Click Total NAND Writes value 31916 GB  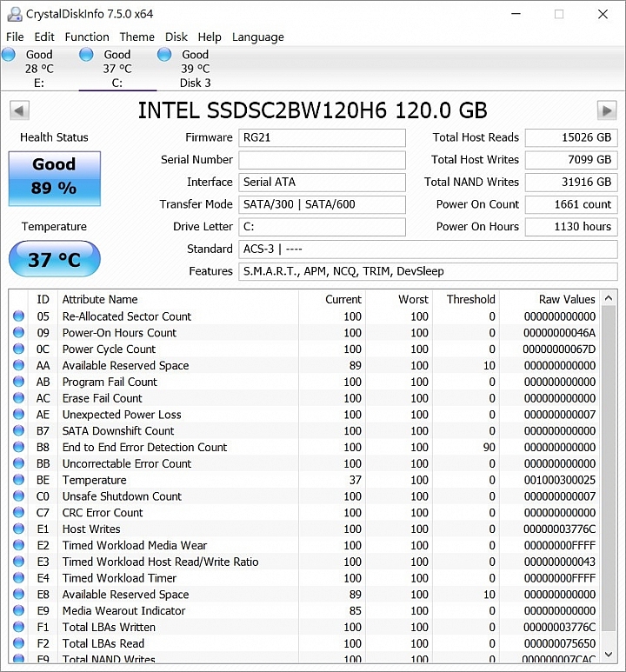(571, 183)
